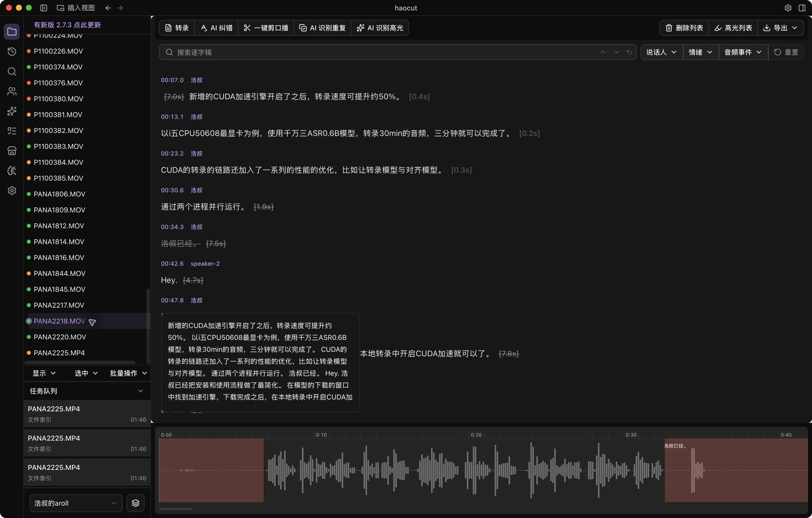Run AI 识别重复 duplicate detection

click(x=323, y=28)
